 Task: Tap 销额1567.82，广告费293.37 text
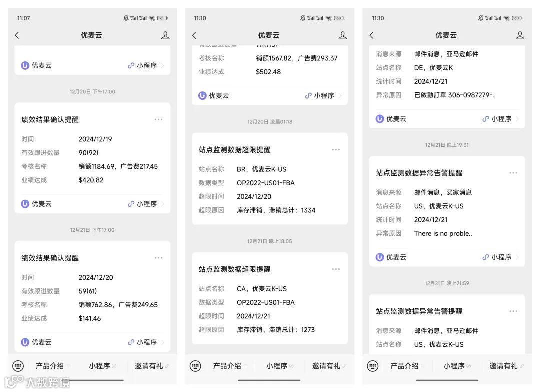pyautogui.click(x=297, y=58)
